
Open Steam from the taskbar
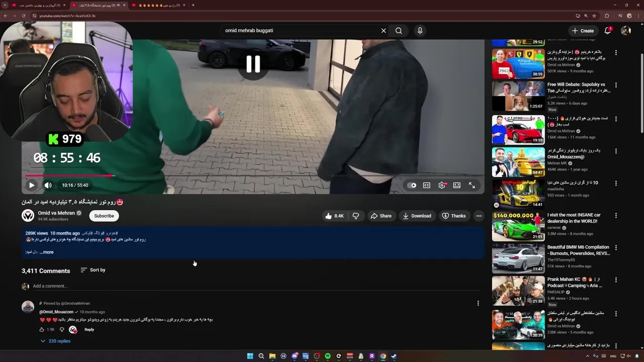(394, 356)
